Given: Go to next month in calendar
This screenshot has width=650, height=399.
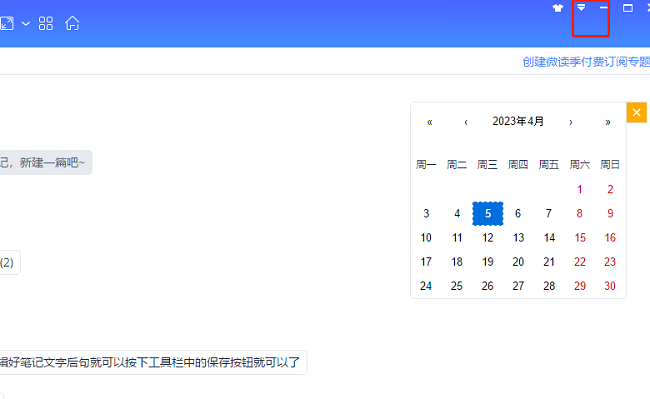Looking at the screenshot, I should coord(571,122).
